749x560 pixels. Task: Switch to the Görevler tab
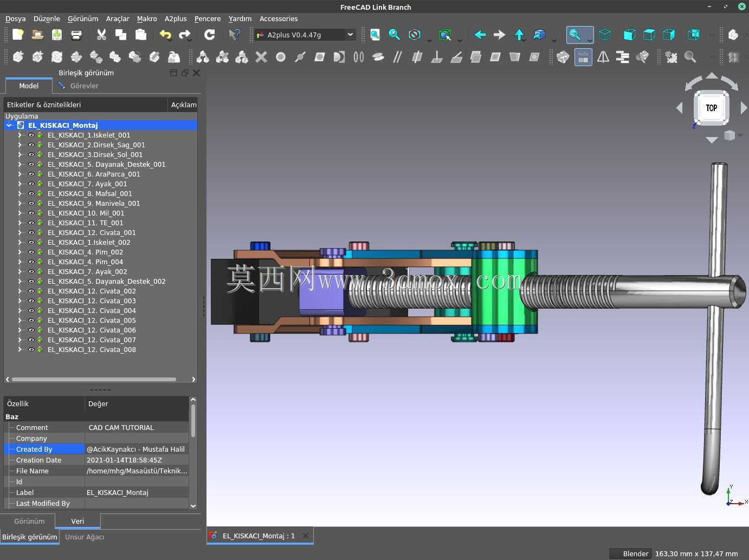point(79,86)
